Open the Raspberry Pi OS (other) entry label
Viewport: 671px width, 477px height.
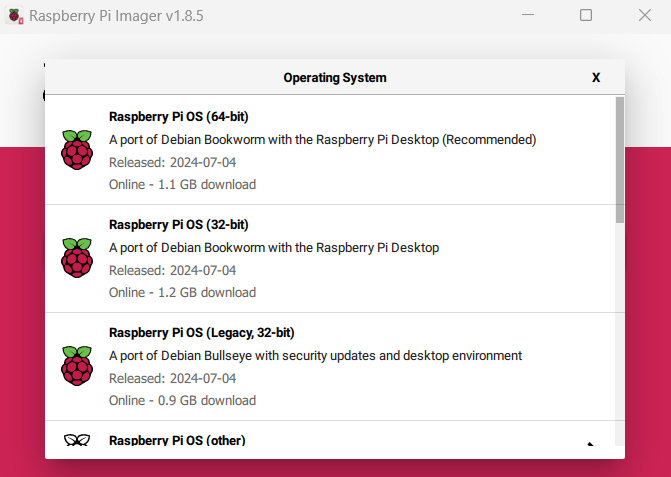click(x=177, y=440)
